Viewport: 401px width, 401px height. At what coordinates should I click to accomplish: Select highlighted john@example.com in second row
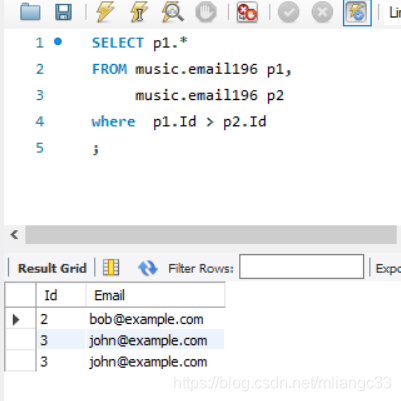tap(155, 340)
